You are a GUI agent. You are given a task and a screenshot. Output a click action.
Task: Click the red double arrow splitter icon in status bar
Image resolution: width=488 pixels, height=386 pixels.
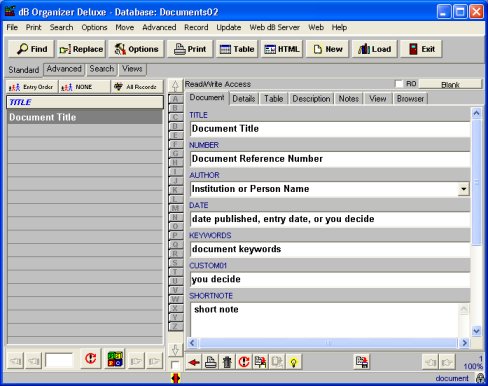(x=175, y=378)
